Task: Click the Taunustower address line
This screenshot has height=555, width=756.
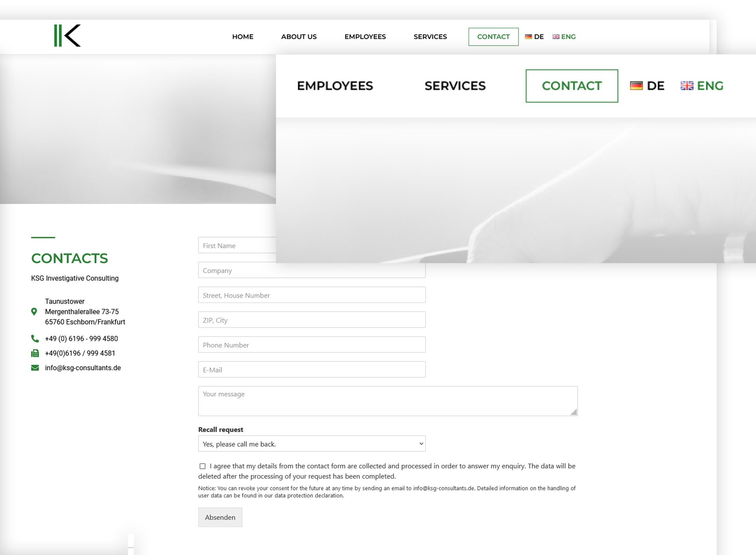Action: tap(65, 301)
